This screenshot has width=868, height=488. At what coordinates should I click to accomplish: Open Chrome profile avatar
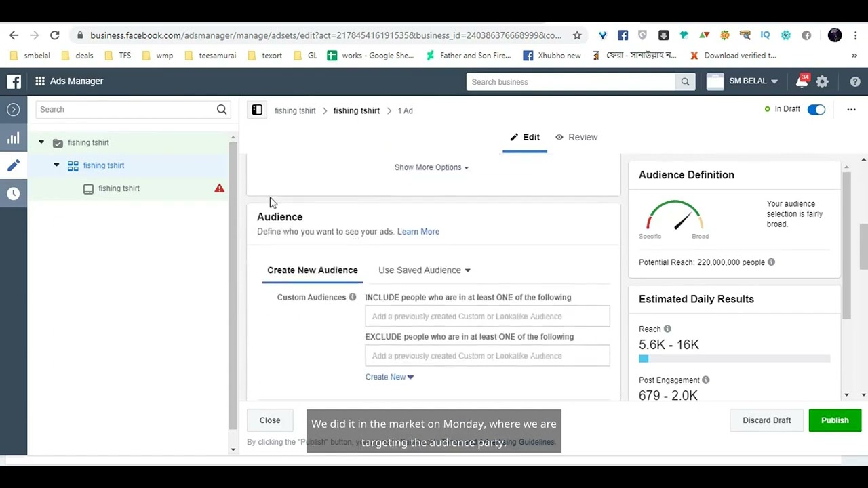[x=835, y=35]
